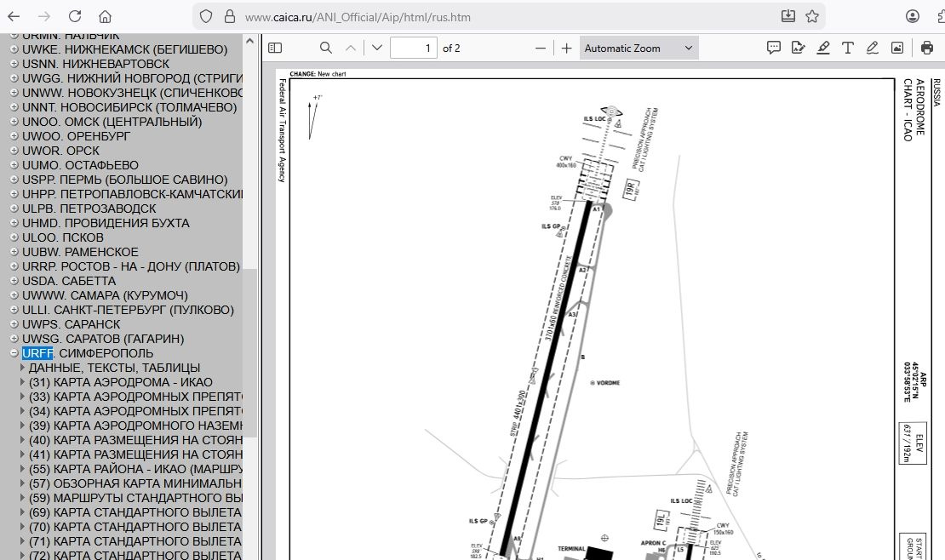Select the add signature tool
This screenshot has height=560, width=945.
pos(798,49)
